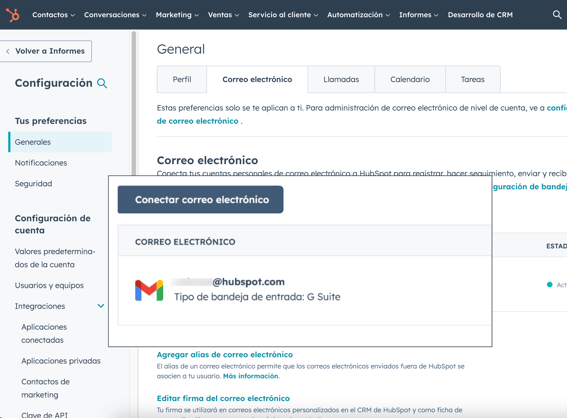Open the Automatización dropdown menu
Viewport: 567px width, 418px height.
[359, 15]
